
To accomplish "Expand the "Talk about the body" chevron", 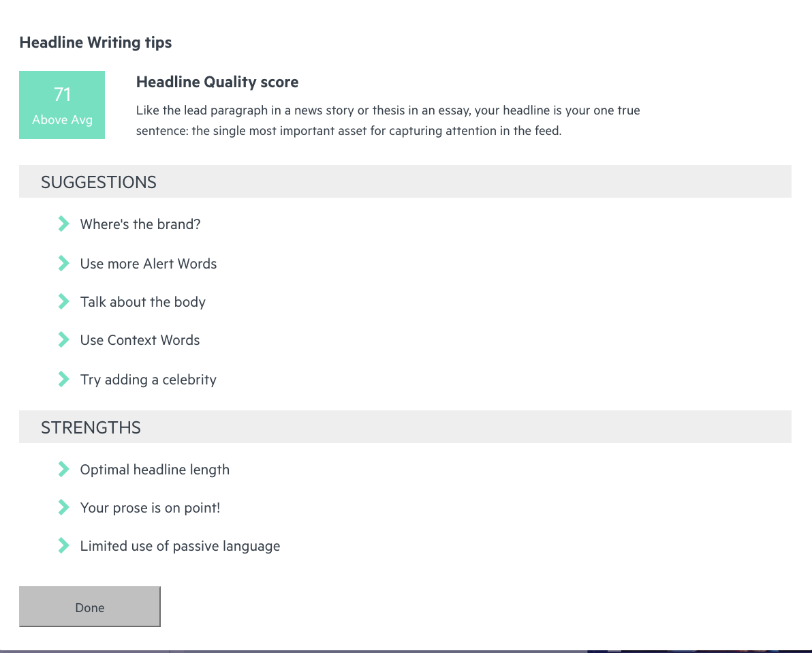I will pyautogui.click(x=64, y=302).
